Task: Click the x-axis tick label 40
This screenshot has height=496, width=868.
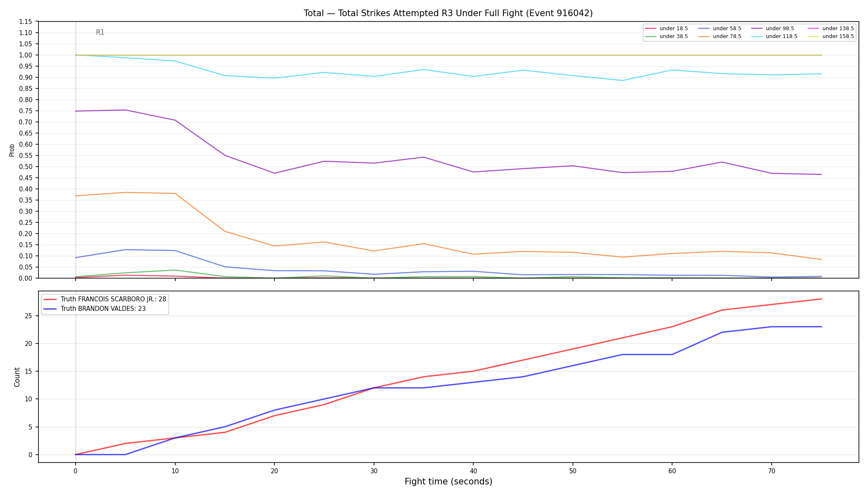Action: (x=473, y=470)
